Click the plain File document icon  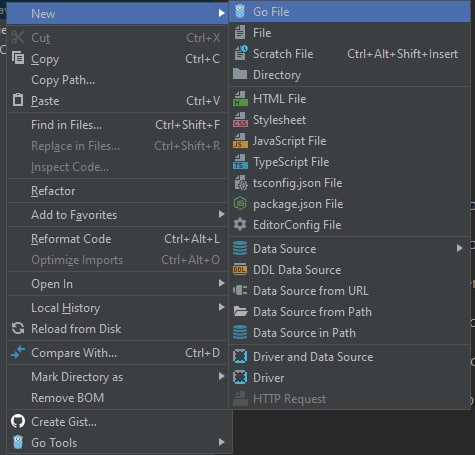pyautogui.click(x=240, y=33)
